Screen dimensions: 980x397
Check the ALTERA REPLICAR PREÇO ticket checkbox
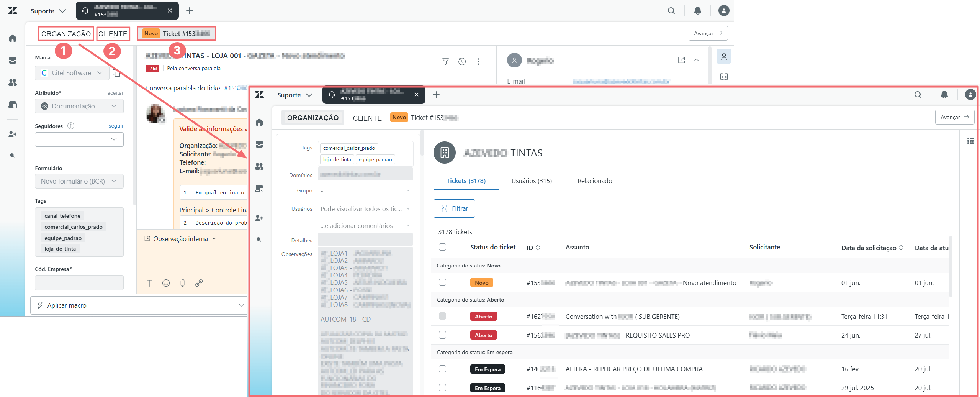tap(442, 369)
